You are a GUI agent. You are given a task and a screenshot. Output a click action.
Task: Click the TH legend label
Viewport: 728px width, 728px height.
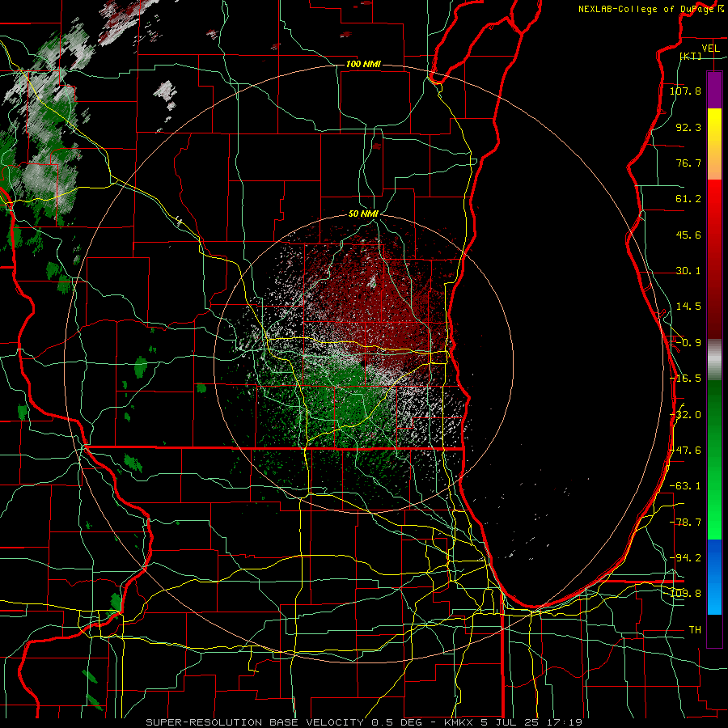click(695, 629)
